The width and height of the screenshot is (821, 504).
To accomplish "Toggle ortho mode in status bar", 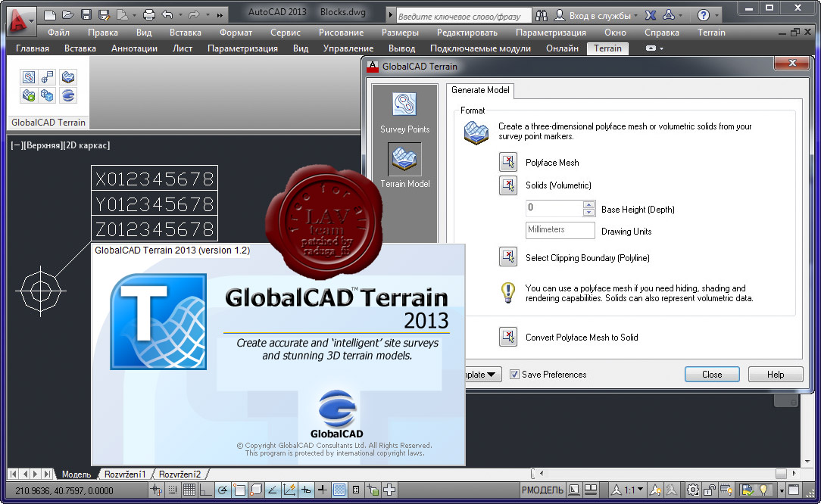I will coord(205,490).
